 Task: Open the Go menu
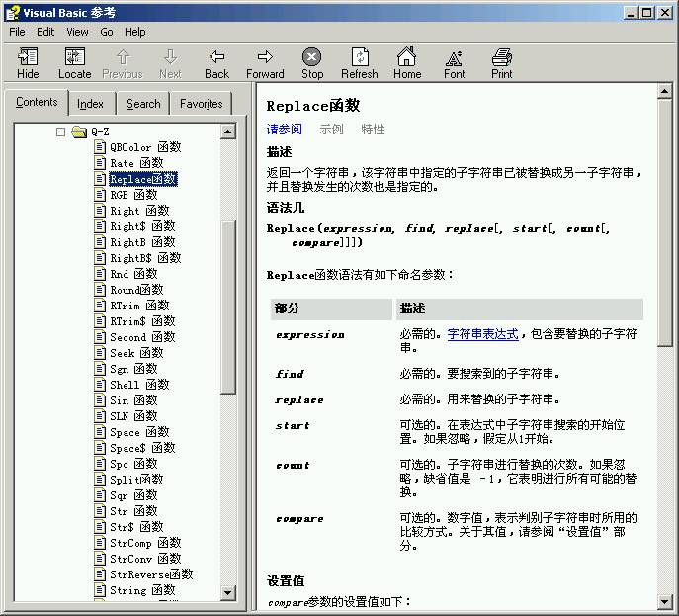(x=107, y=32)
